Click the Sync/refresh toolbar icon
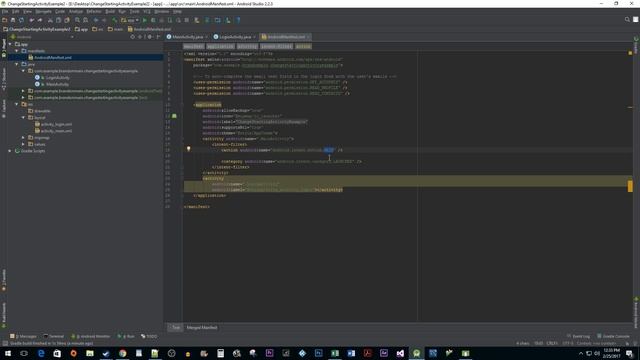This screenshot has width=640, height=360. pos(21,20)
